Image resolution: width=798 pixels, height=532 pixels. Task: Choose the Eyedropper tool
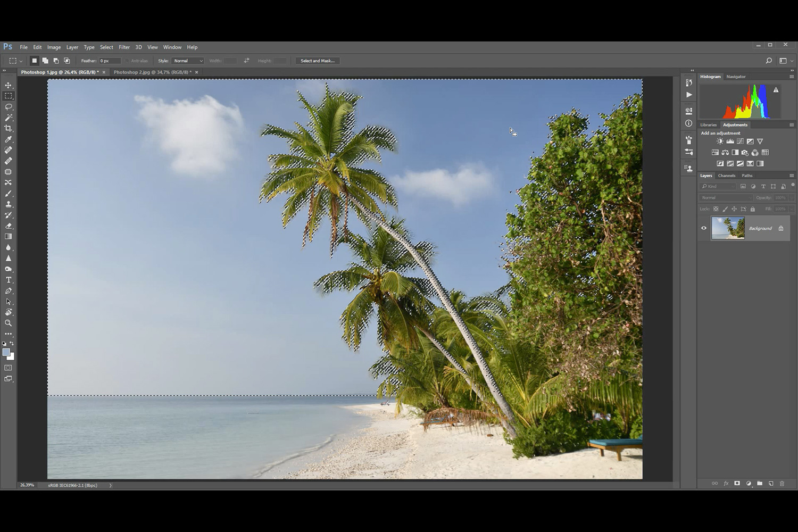click(9, 139)
